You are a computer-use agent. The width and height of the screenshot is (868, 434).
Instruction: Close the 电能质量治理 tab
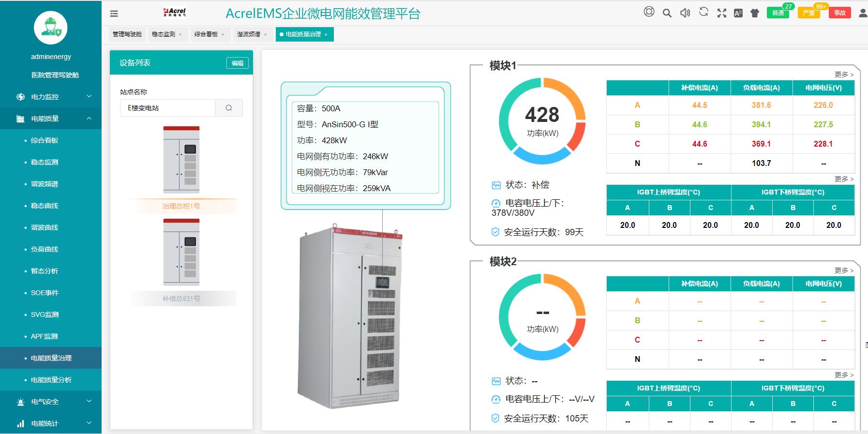click(326, 34)
